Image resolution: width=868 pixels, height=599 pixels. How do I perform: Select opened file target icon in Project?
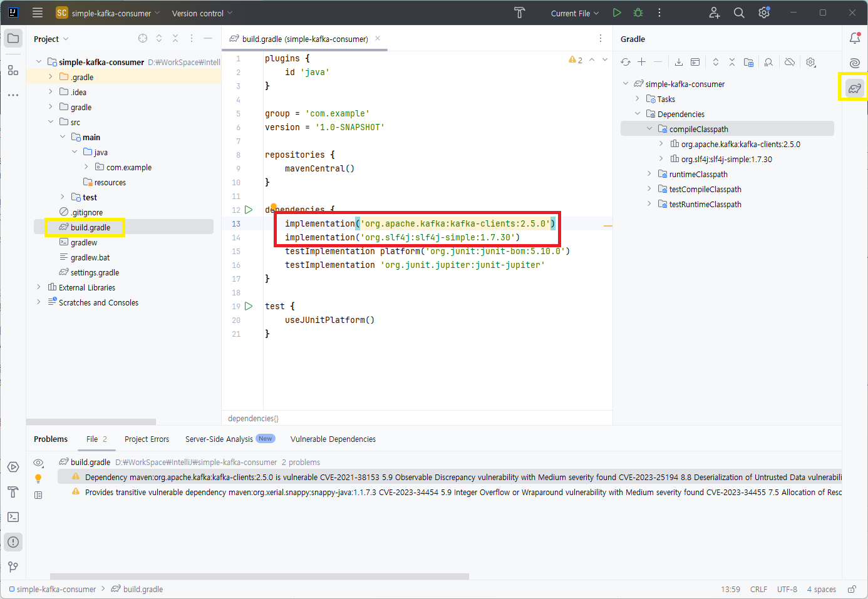143,38
